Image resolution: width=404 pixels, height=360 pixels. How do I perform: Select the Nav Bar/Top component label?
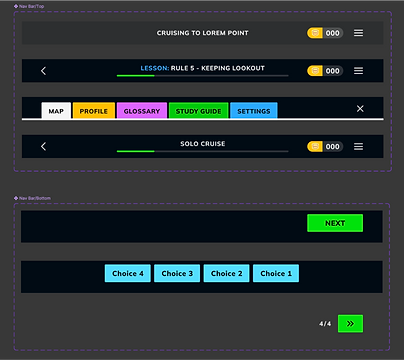click(29, 6)
